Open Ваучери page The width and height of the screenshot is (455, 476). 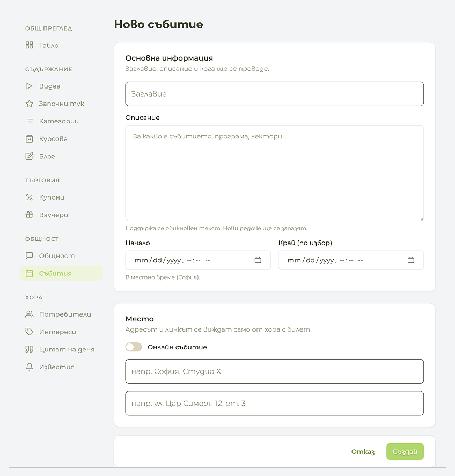click(61, 215)
